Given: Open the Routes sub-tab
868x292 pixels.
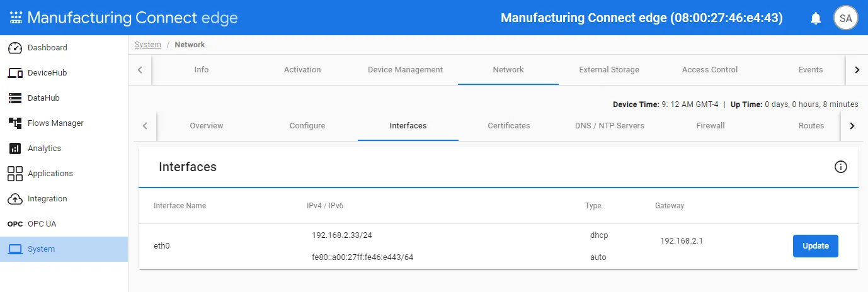Looking at the screenshot, I should coord(811,126).
